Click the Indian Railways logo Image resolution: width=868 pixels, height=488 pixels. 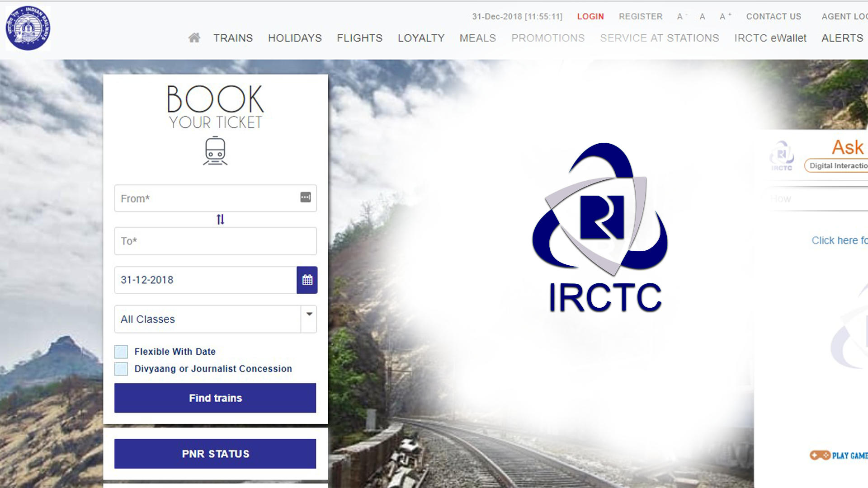click(x=28, y=28)
